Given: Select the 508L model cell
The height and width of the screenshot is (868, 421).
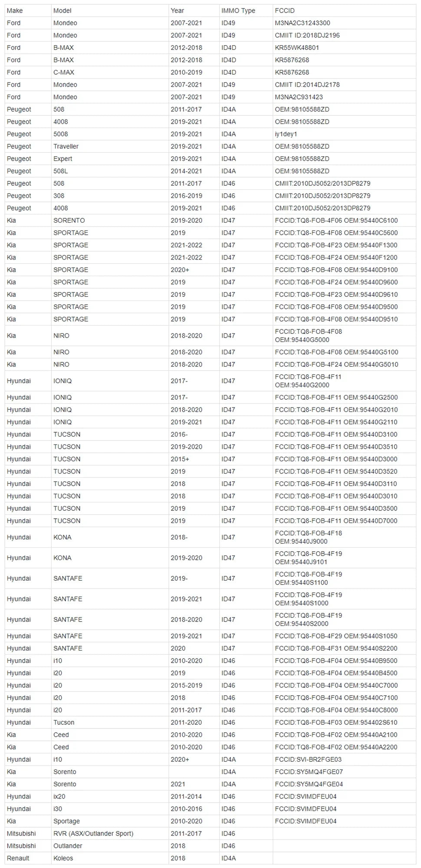Looking at the screenshot, I should coord(61,171).
